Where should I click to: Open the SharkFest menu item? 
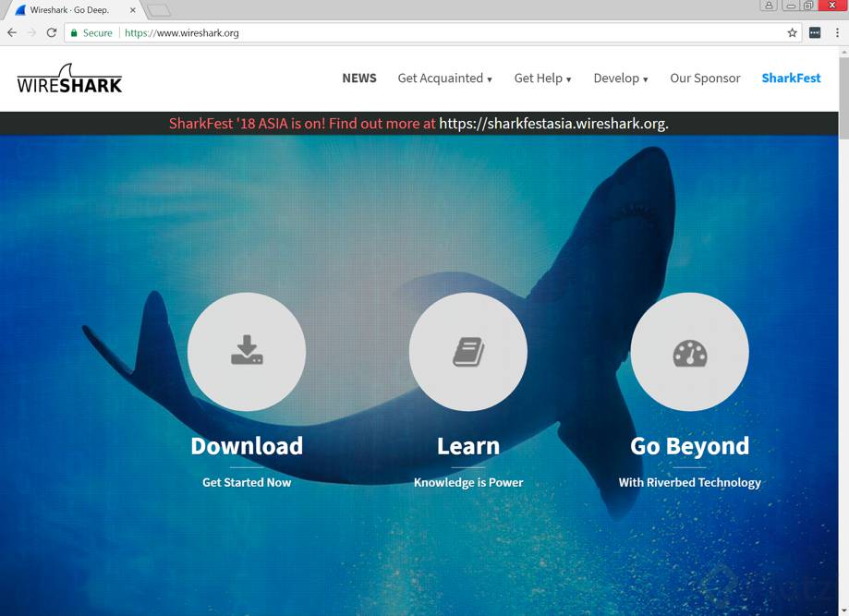[x=791, y=78]
